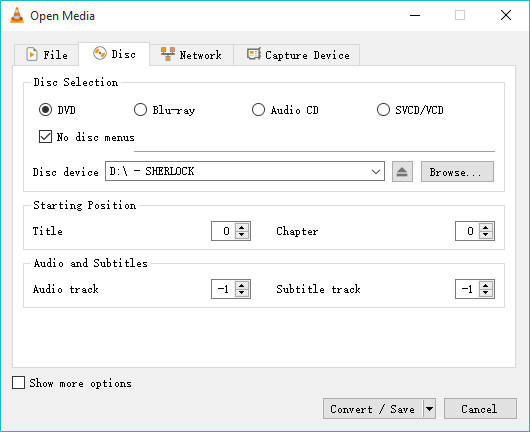The image size is (530, 432).
Task: Click the VLC cone icon in title bar
Action: [x=17, y=15]
